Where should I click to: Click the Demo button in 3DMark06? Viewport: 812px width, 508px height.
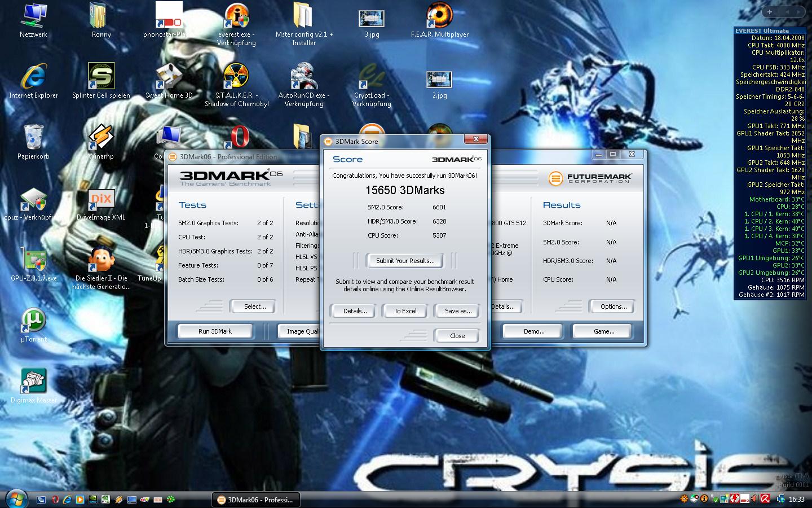533,331
